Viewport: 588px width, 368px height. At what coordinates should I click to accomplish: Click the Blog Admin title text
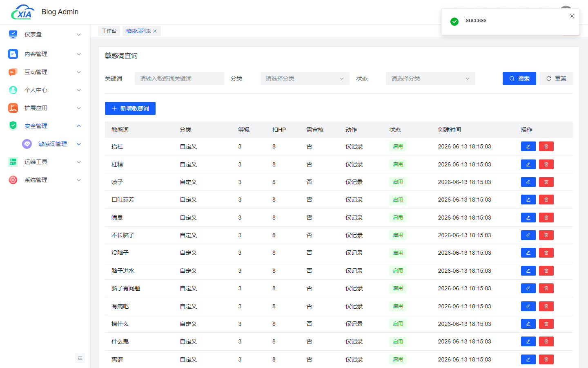[x=60, y=12]
